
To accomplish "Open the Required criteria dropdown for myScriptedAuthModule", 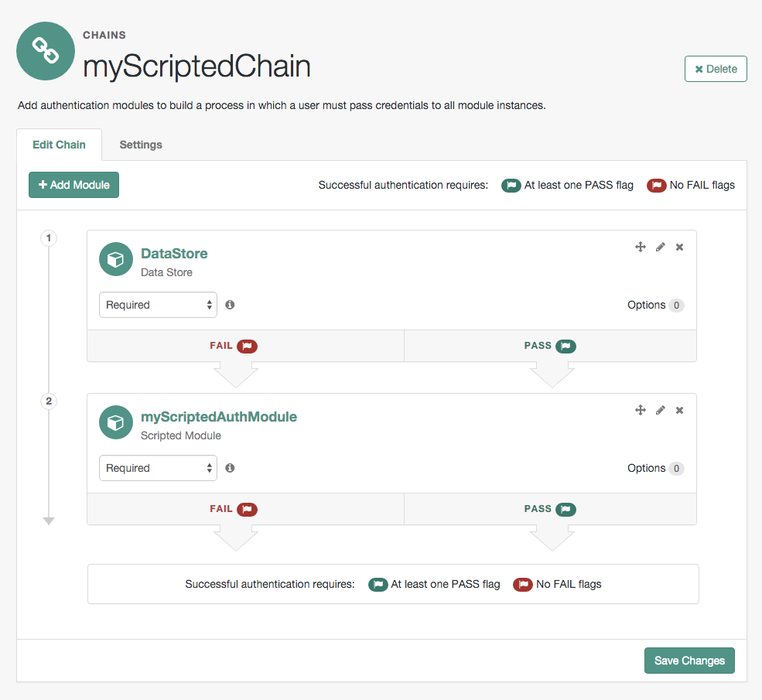I will click(x=158, y=468).
